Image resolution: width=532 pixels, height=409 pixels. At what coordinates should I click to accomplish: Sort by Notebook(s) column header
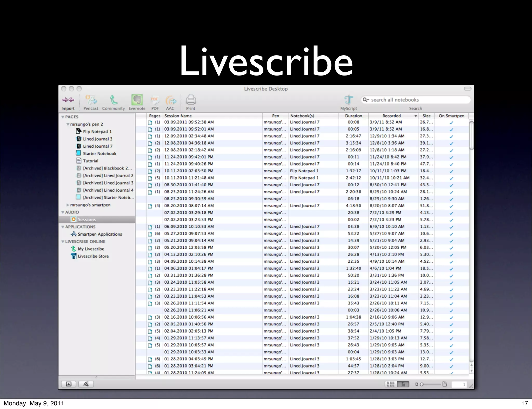[x=314, y=116]
